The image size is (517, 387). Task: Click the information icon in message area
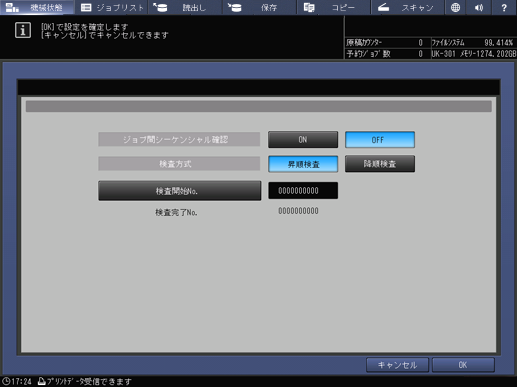click(23, 30)
